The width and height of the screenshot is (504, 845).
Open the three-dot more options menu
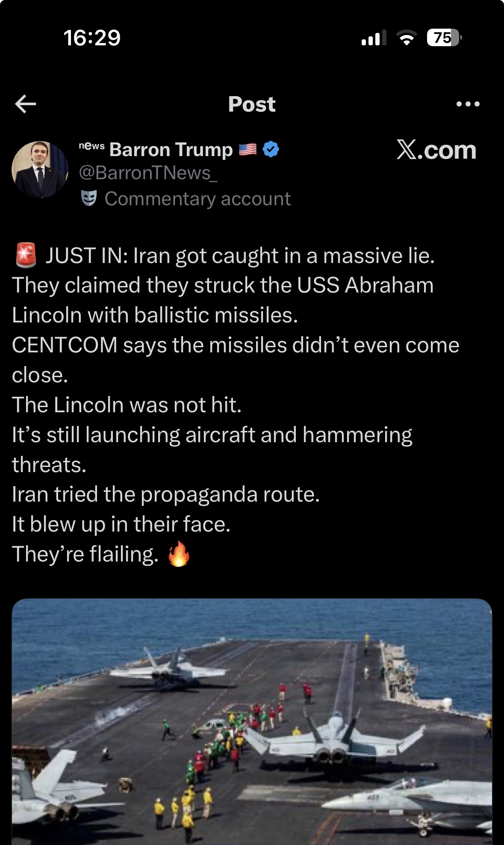(x=468, y=104)
